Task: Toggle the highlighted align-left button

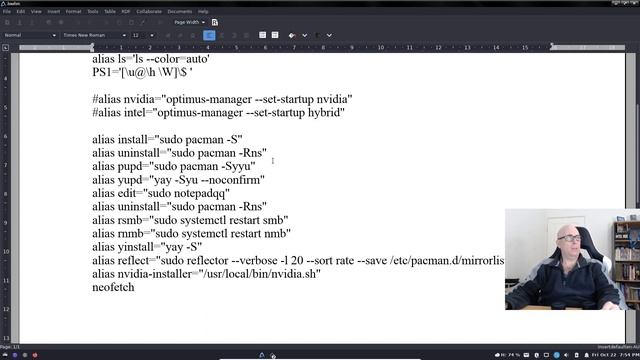Action: click(209, 36)
